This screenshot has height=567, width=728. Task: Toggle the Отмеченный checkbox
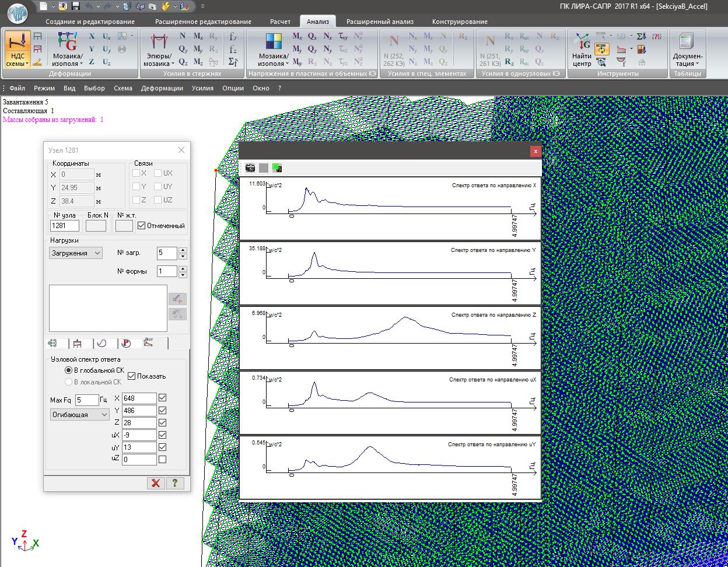(x=142, y=226)
